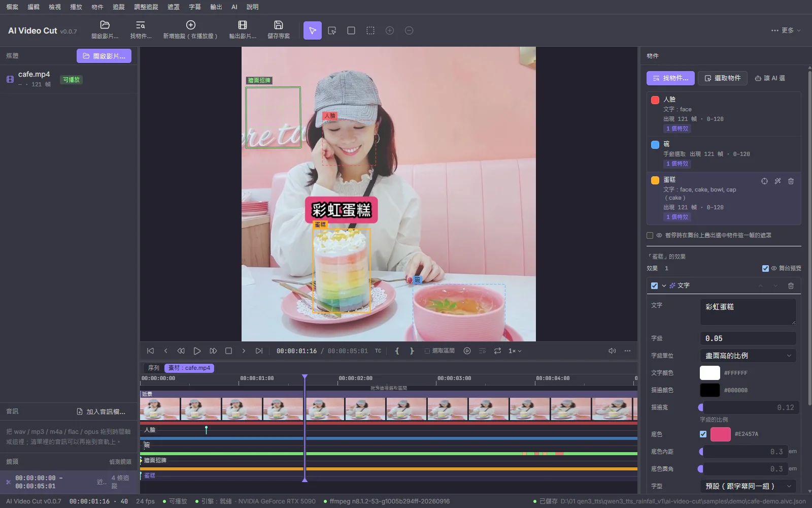The image size is (812, 508).
Task: Click the 加入音訊檔 button
Action: click(100, 411)
